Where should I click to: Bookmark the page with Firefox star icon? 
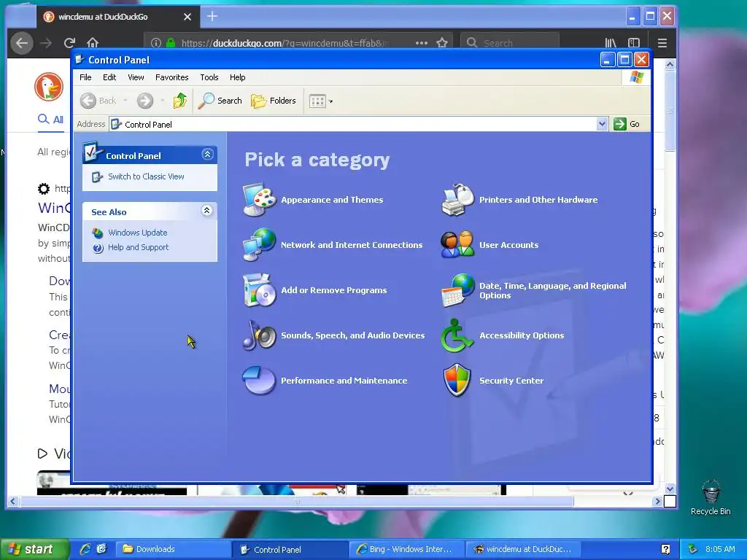click(442, 43)
